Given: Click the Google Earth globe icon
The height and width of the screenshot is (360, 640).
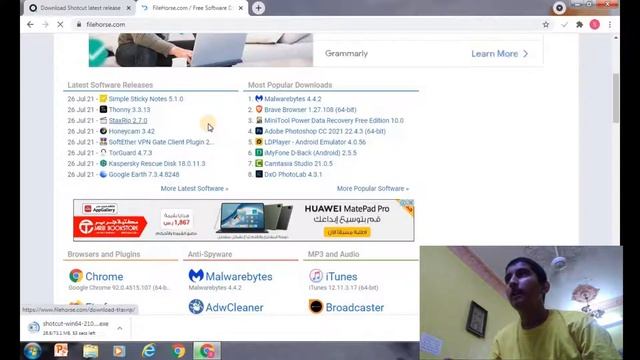Looking at the screenshot, I should tap(103, 174).
